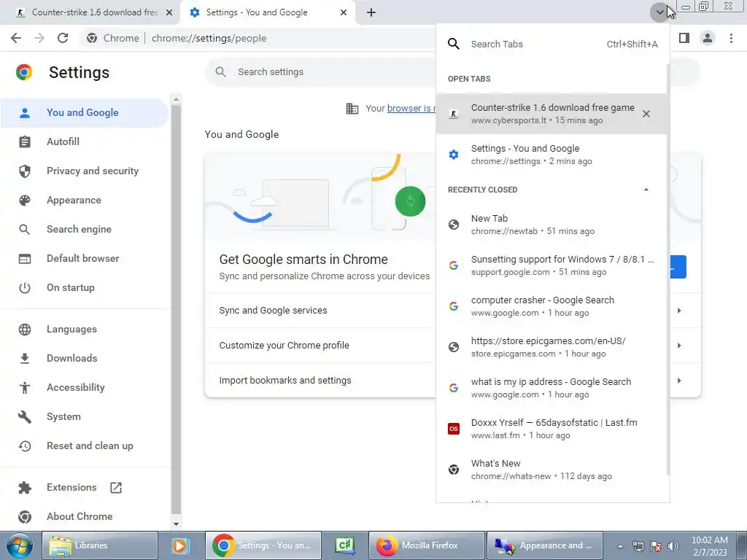Click the forward navigation arrow
This screenshot has height=560, width=747.
click(x=39, y=38)
